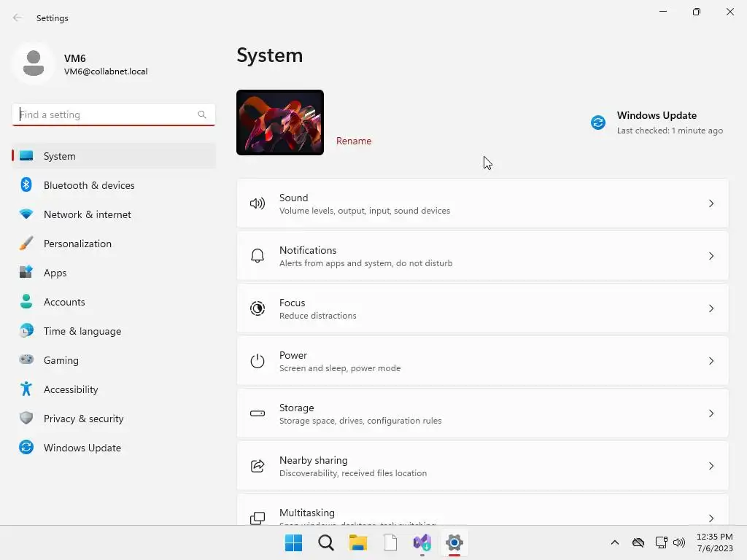Click the Windows Update icon in sidebar
Viewport: 747px width, 560px height.
[x=26, y=447]
